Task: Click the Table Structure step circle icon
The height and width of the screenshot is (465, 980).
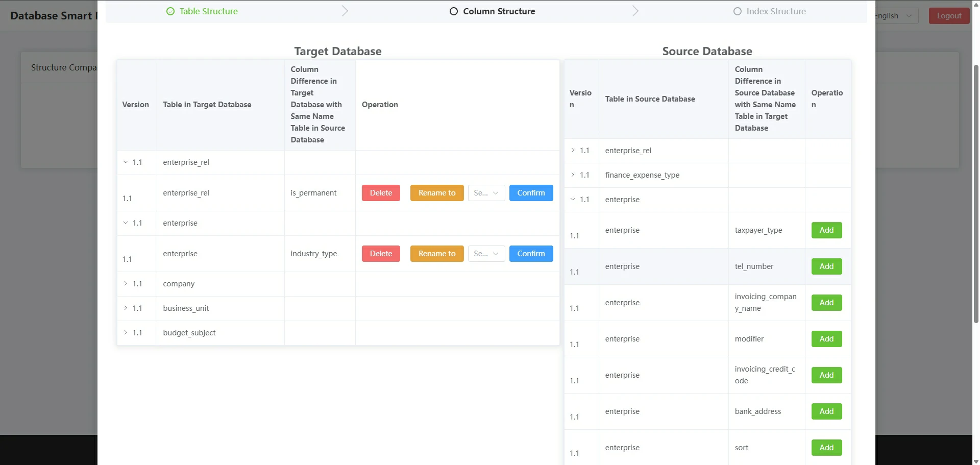Action: [x=170, y=11]
